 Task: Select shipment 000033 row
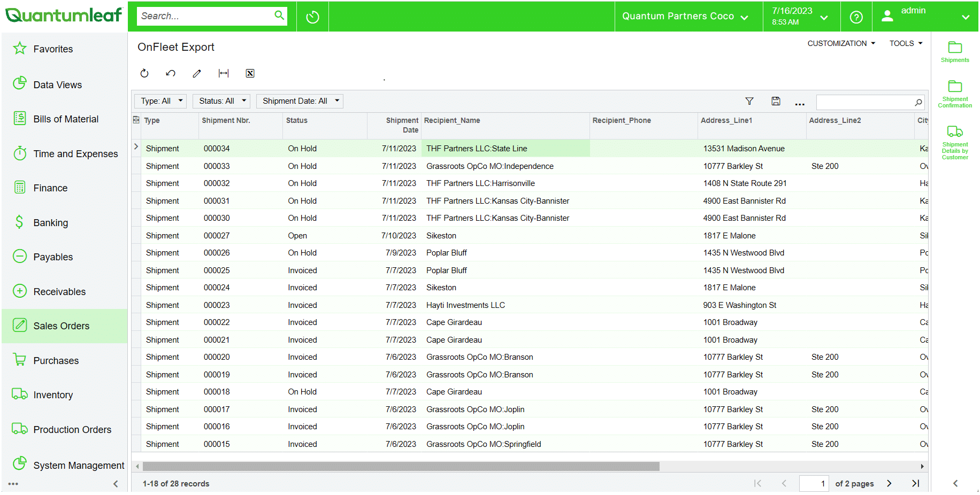pos(530,166)
